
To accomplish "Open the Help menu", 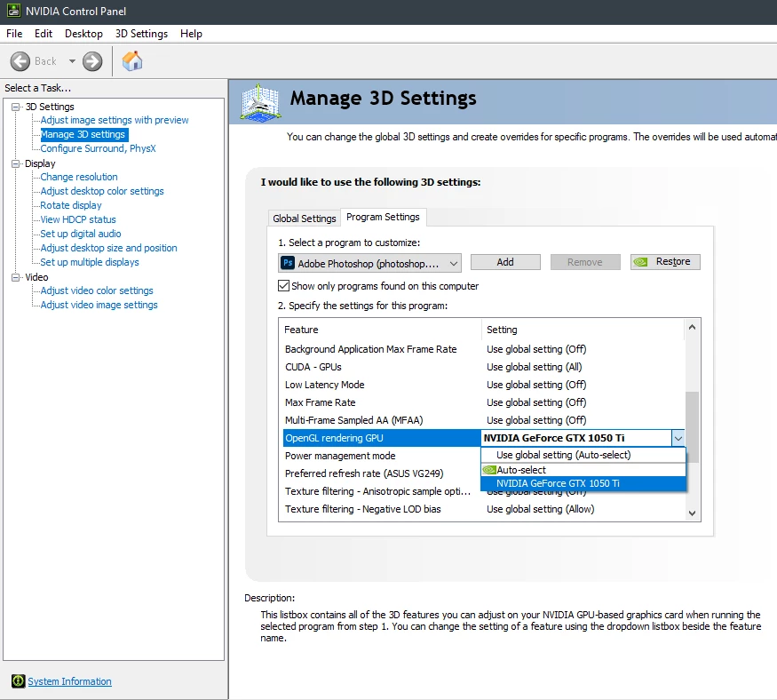I will coord(191,34).
